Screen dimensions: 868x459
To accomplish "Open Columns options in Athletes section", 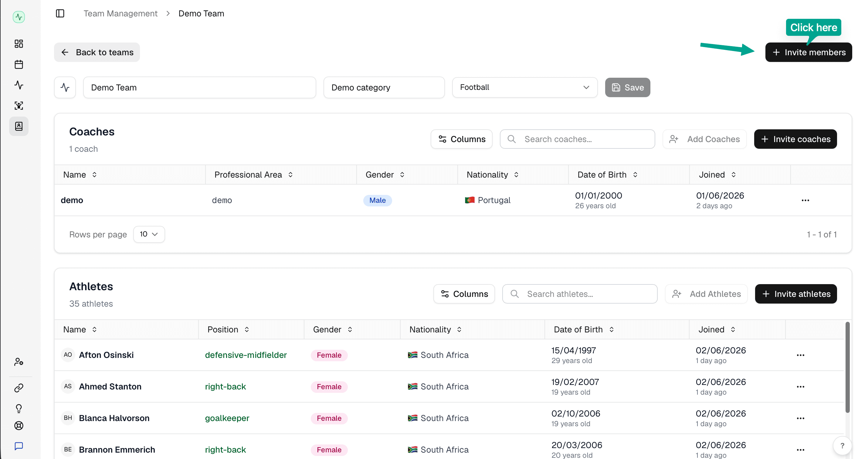I will click(x=464, y=294).
